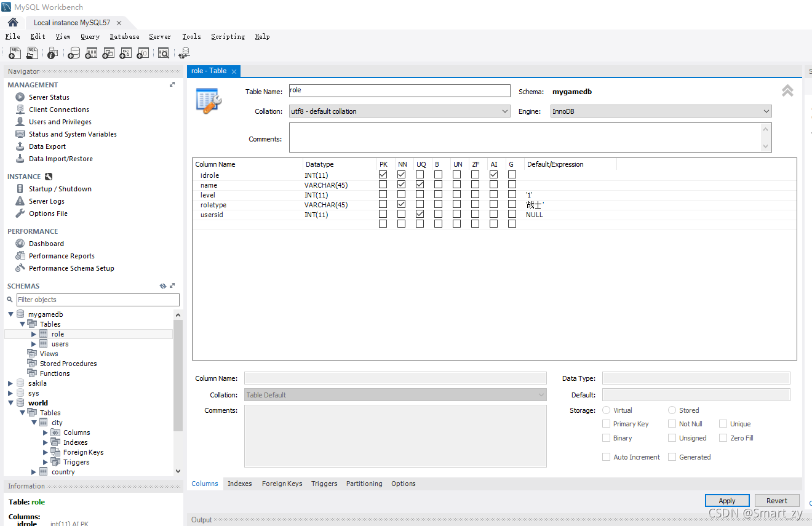Open Startup / Shutdown

pyautogui.click(x=60, y=189)
